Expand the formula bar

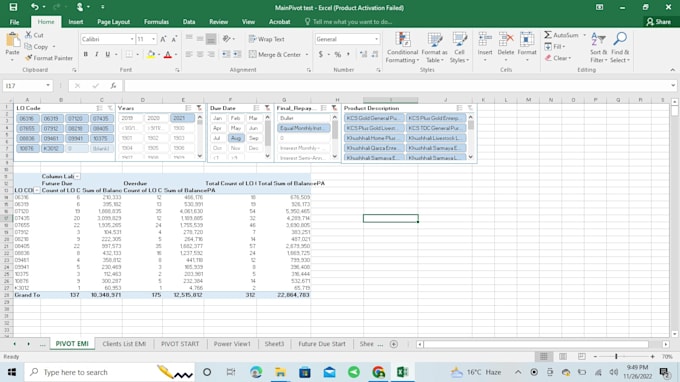pyautogui.click(x=673, y=85)
